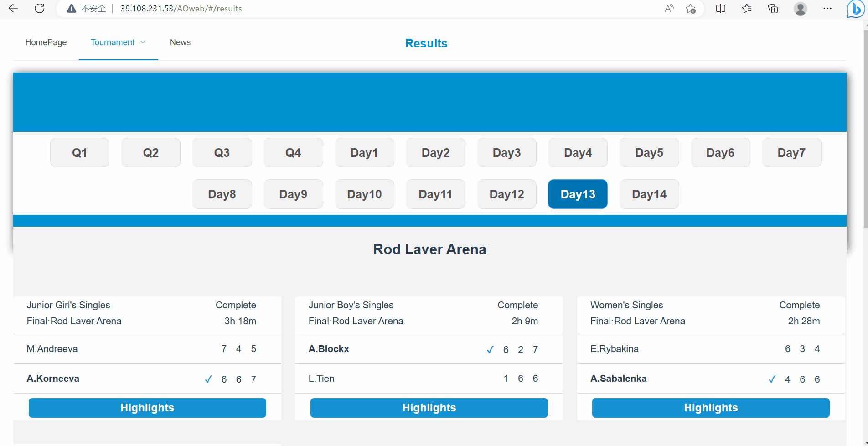Expand the Tournament dropdown arrow
This screenshot has height=446, width=868.
(143, 42)
